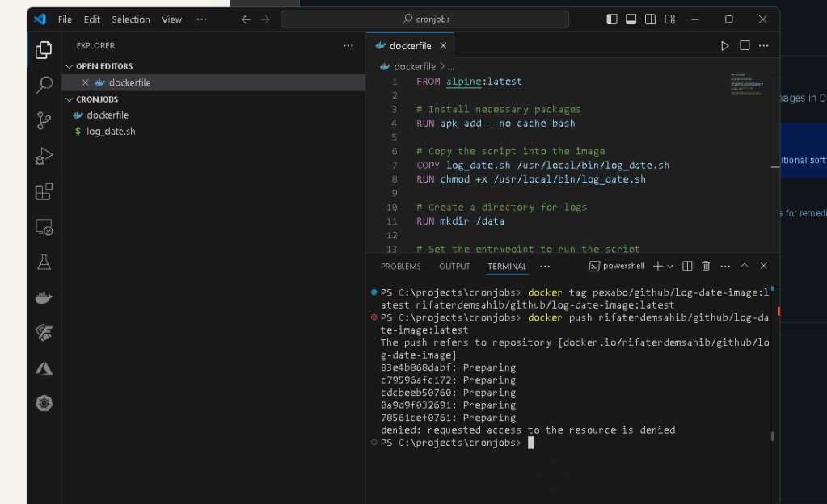Open the new terminal launch profile dropdown
The height and width of the screenshot is (504, 827).
[670, 267]
